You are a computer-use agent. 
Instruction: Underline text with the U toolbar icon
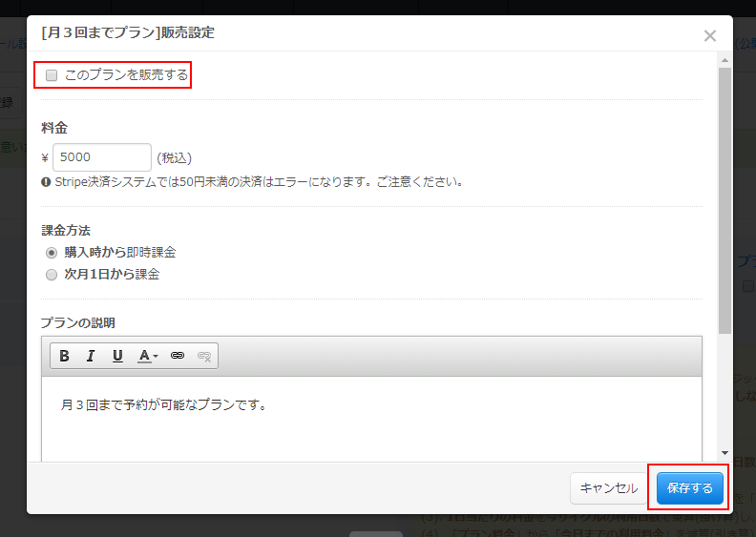pos(117,356)
